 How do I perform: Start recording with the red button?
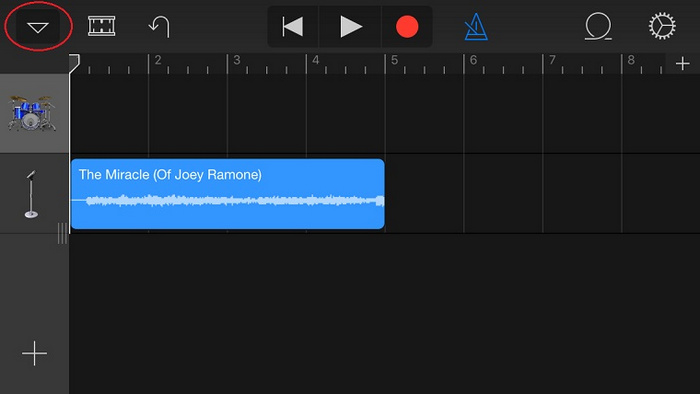(x=407, y=27)
